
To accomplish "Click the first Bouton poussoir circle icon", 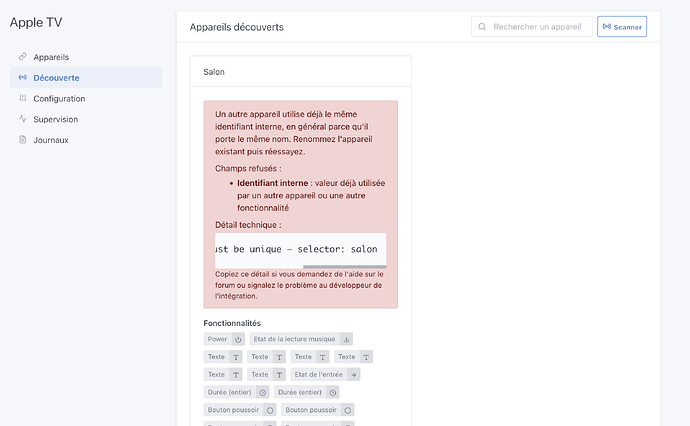I will (270, 410).
